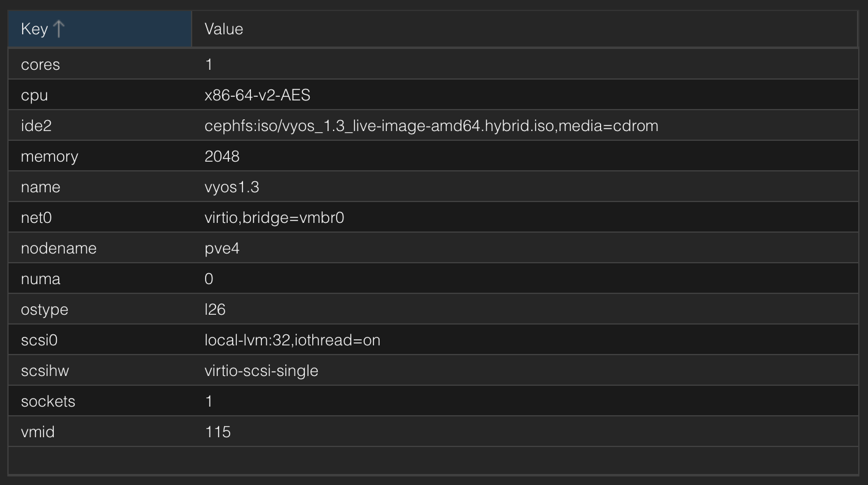Click the Value column header

click(223, 29)
